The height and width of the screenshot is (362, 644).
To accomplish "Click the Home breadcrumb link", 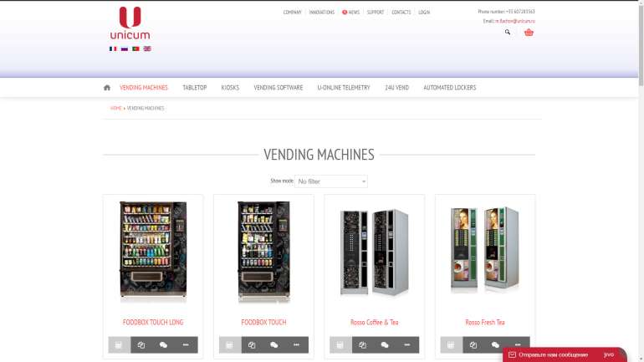I will (115, 108).
